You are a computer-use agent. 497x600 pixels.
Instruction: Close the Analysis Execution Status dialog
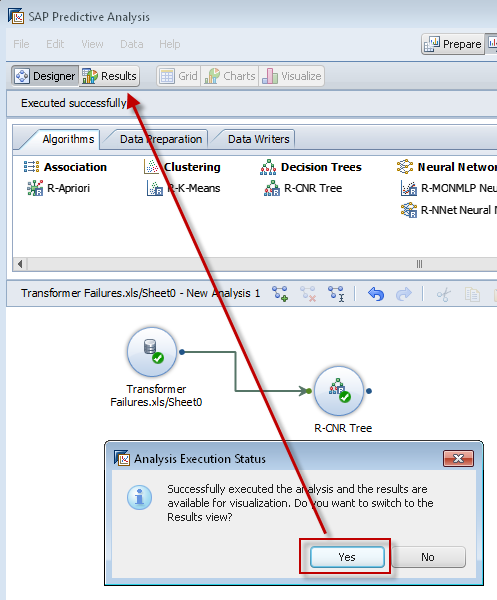pyautogui.click(x=458, y=458)
